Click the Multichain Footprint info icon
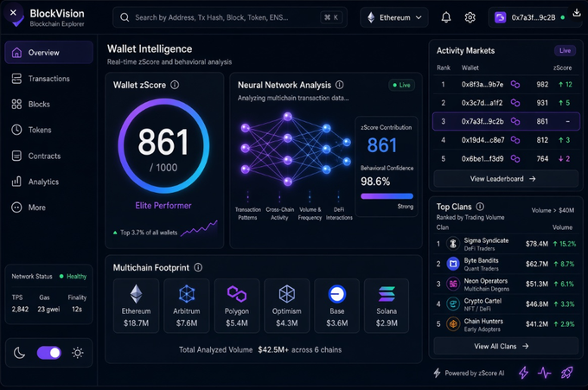The image size is (588, 390). [x=198, y=267]
